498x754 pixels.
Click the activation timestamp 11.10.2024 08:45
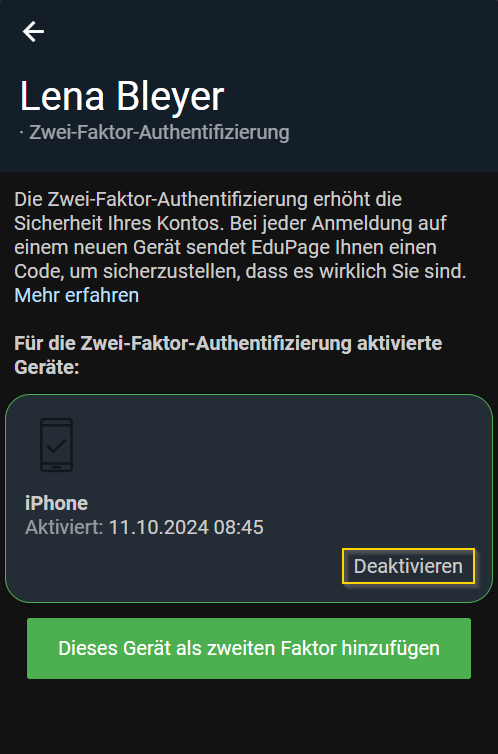186,528
